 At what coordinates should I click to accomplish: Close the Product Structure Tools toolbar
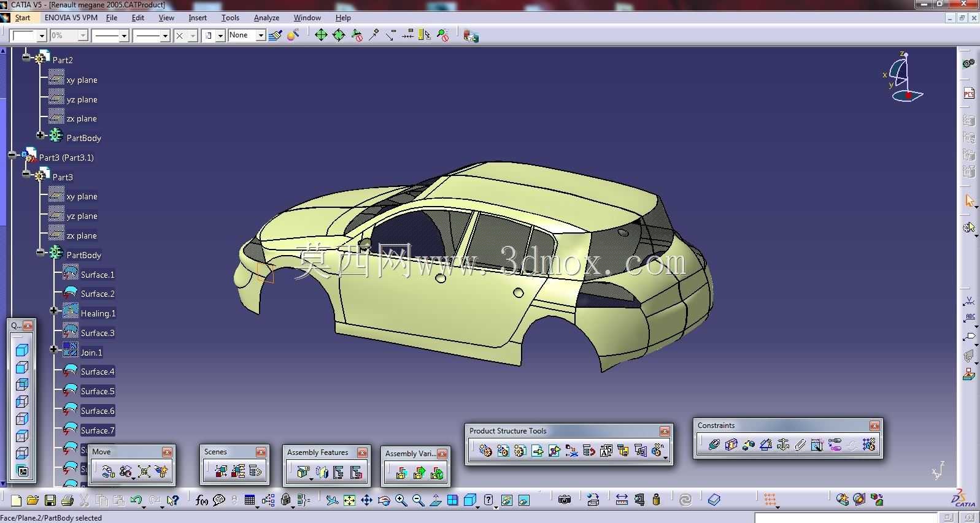(664, 431)
